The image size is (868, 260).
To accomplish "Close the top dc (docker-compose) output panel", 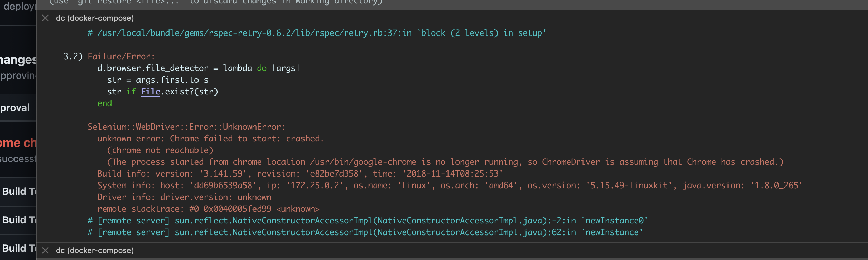I will tap(45, 18).
